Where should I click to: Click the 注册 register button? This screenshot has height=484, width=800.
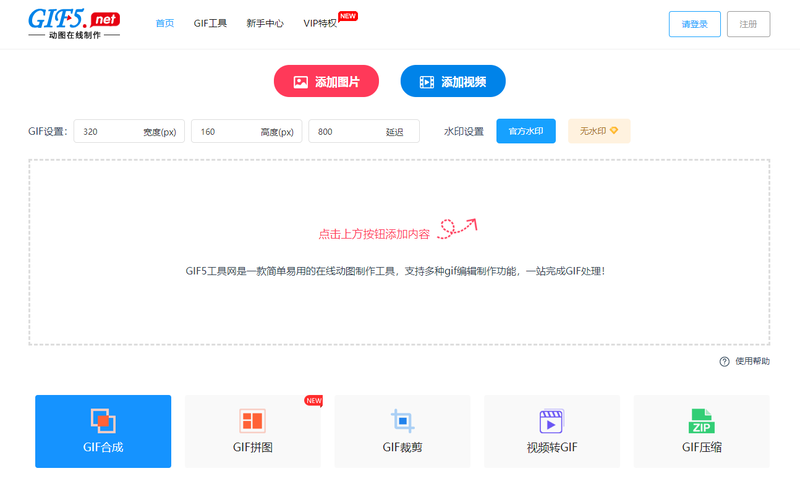[x=748, y=24]
